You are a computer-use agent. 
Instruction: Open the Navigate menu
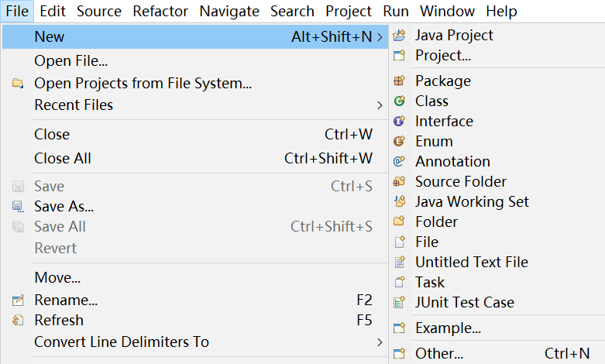point(229,12)
